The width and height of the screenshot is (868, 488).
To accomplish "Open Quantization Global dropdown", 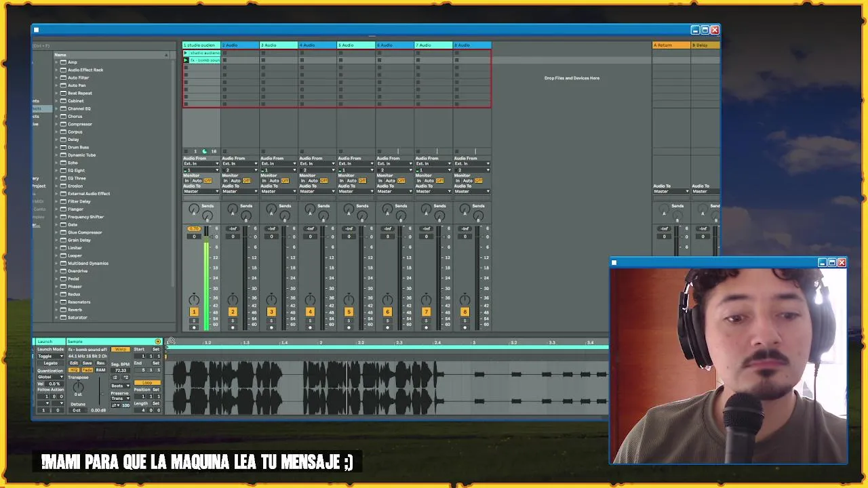I will coord(51,377).
